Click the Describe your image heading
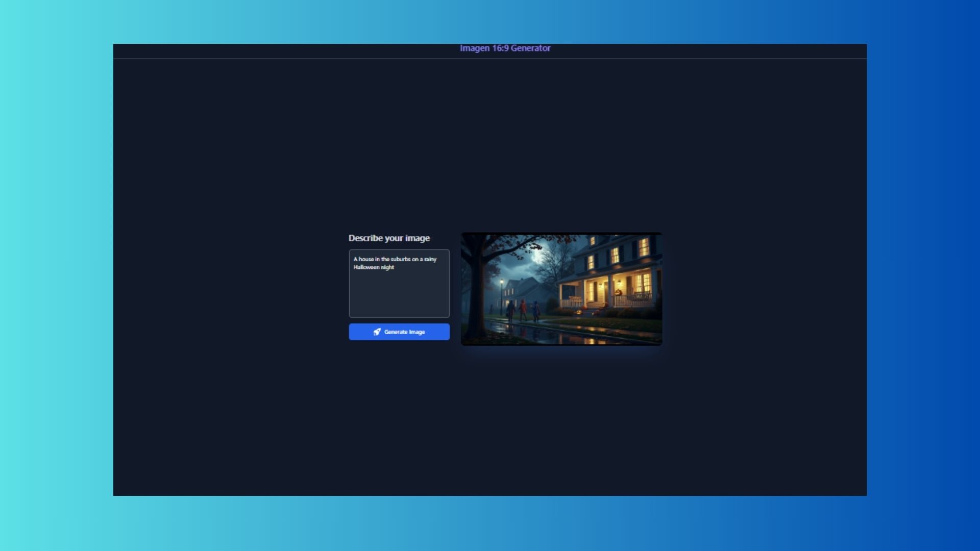980x551 pixels. [389, 238]
